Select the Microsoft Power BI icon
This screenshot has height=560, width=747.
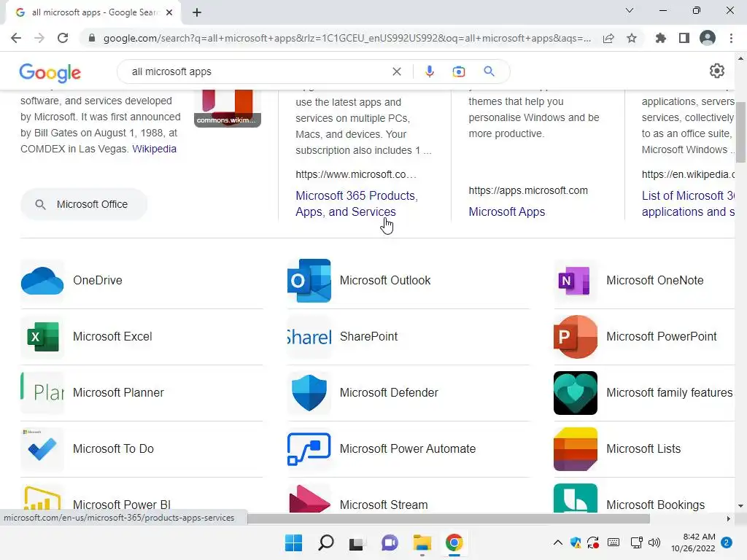42,499
